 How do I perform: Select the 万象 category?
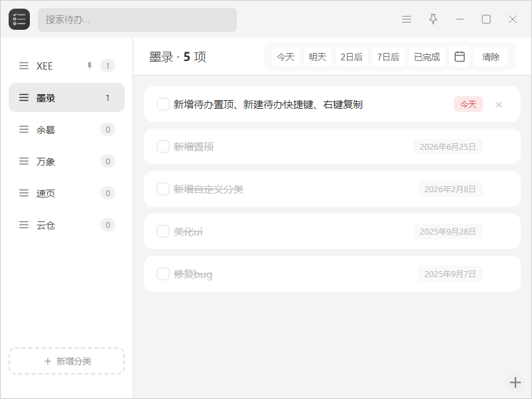(x=66, y=161)
